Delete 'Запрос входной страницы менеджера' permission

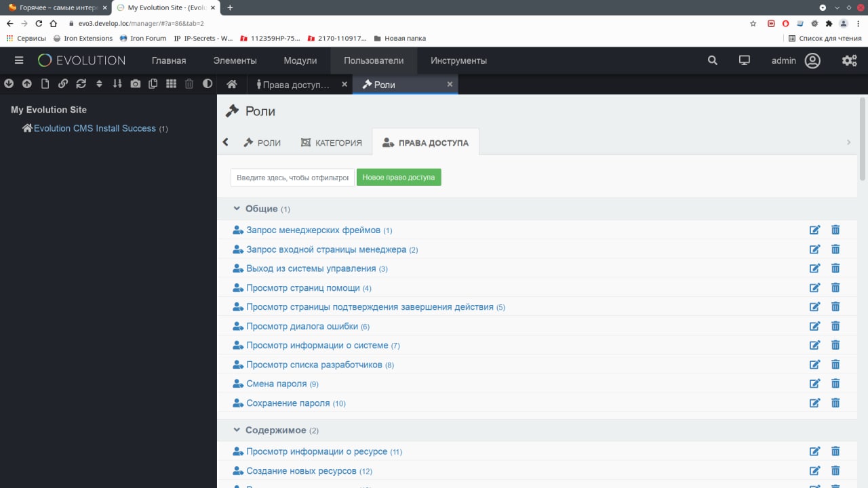(835, 249)
